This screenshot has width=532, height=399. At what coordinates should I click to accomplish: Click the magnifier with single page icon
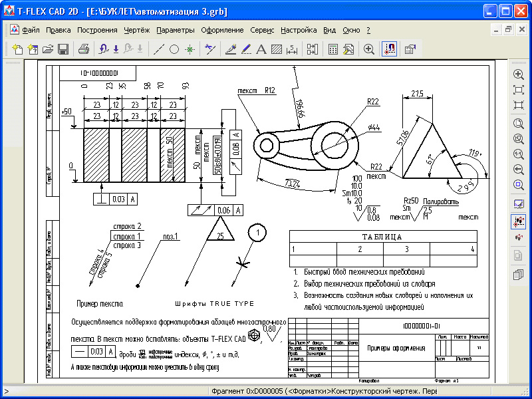(518, 124)
